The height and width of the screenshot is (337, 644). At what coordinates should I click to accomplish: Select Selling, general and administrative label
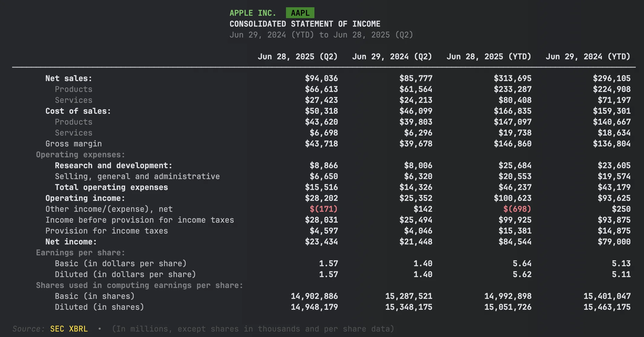pos(137,176)
